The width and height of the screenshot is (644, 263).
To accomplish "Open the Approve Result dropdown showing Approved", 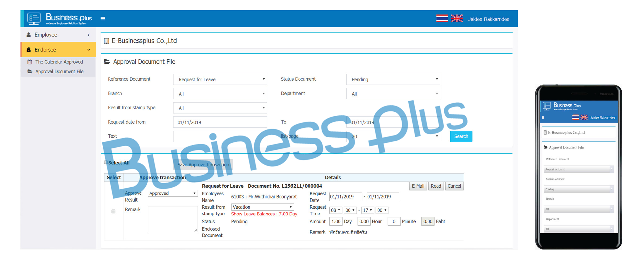I will (x=173, y=193).
